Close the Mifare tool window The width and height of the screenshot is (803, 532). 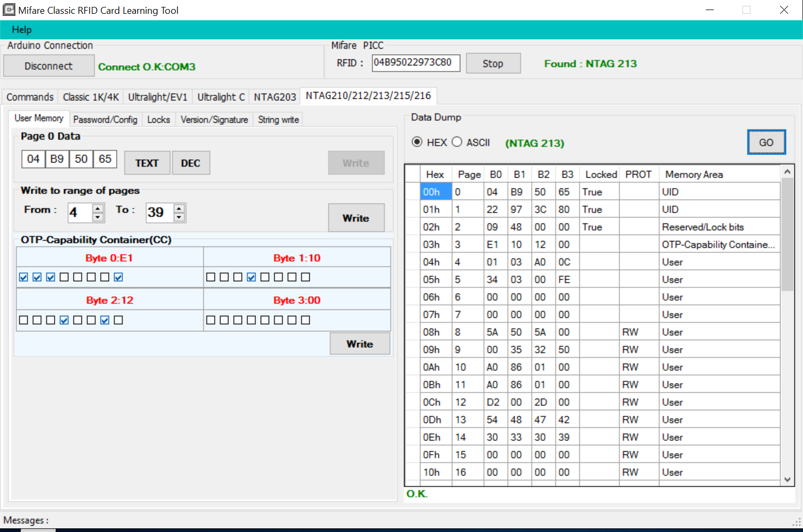[x=784, y=10]
